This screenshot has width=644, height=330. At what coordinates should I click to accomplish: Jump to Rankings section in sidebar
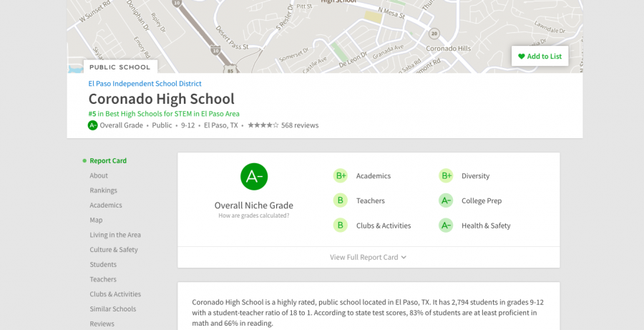pos(103,190)
